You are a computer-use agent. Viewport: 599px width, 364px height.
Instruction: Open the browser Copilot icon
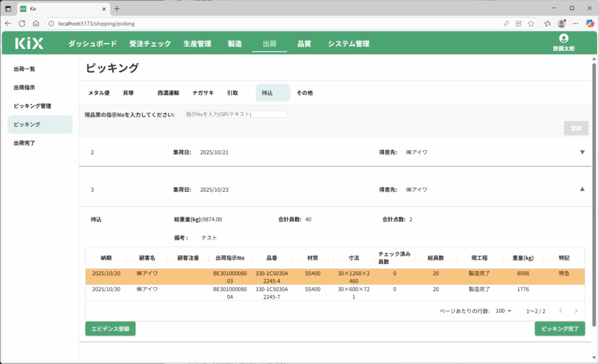click(x=590, y=23)
